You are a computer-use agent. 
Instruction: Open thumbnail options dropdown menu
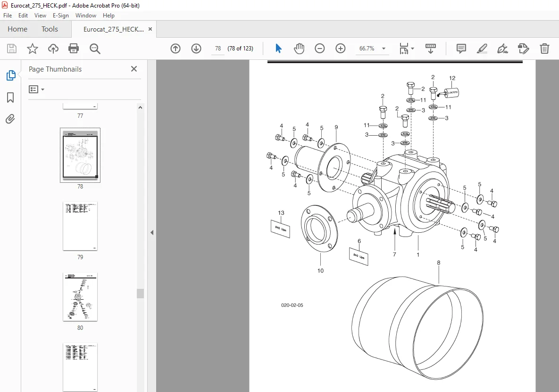[36, 89]
